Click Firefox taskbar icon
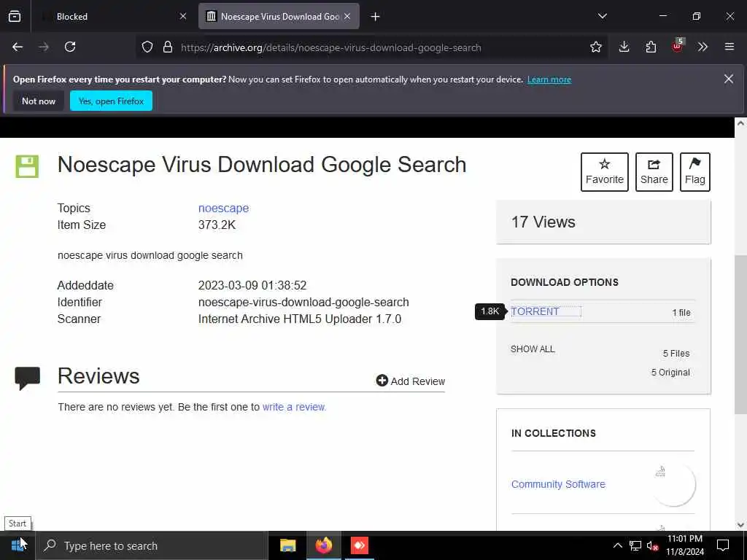This screenshot has width=747, height=560. [323, 545]
